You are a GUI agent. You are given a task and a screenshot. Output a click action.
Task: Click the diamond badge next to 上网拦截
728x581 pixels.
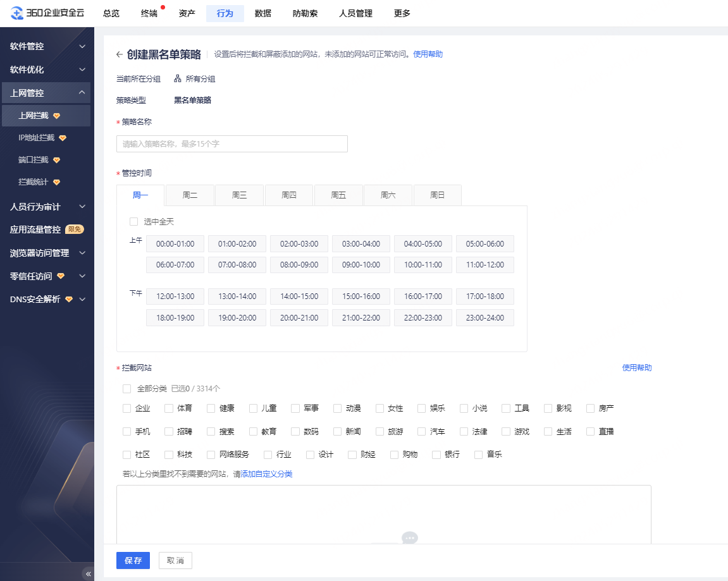57,116
